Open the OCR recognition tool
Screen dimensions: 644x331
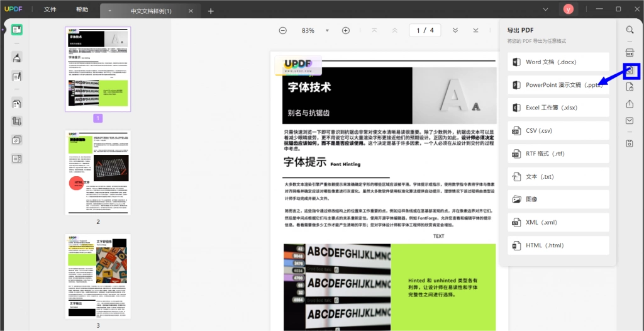coord(630,52)
